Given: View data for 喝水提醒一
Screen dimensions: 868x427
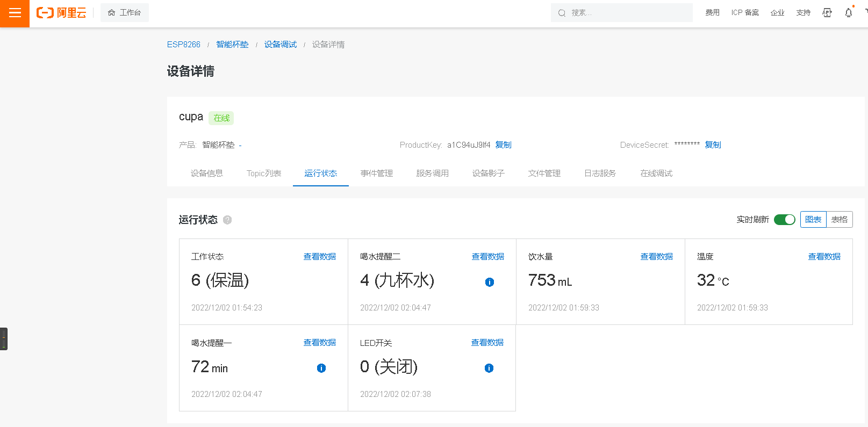Looking at the screenshot, I should coord(320,343).
